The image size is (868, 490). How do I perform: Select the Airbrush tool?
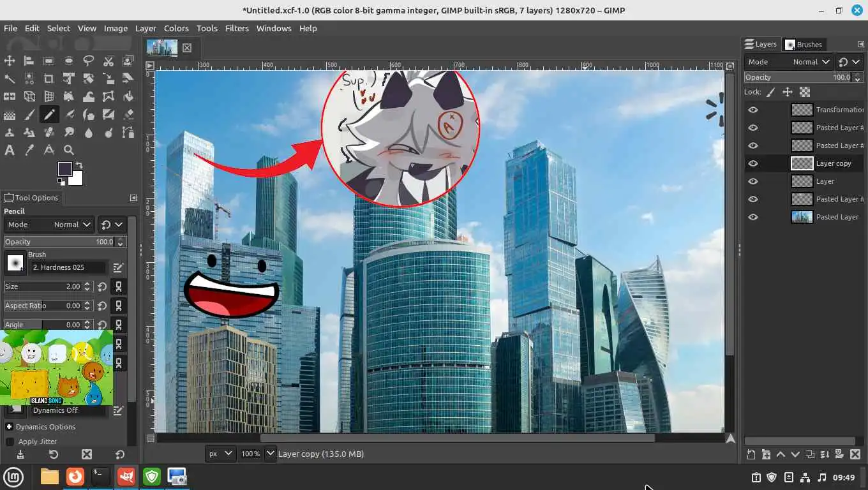point(69,115)
